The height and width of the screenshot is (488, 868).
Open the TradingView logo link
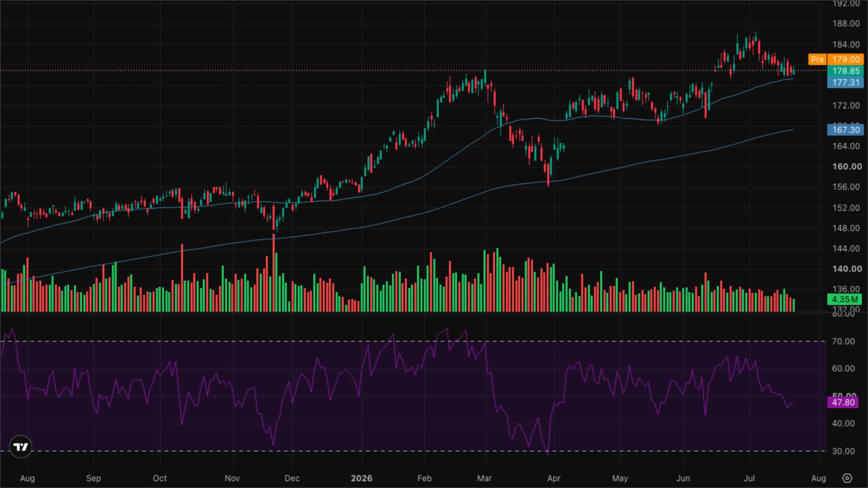20,447
